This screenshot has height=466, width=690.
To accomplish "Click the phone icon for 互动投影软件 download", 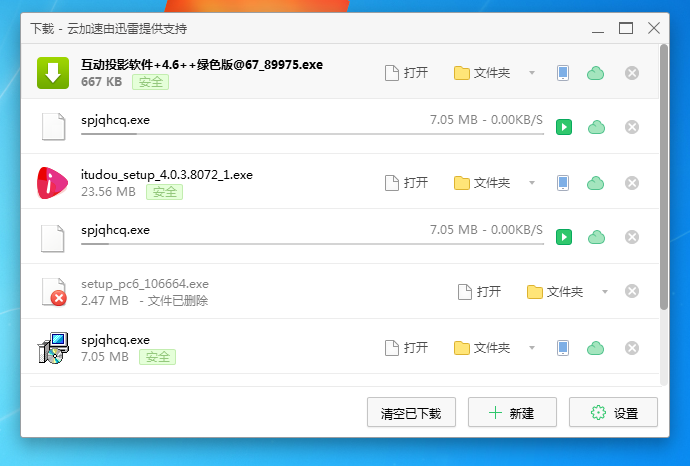I will click(563, 73).
